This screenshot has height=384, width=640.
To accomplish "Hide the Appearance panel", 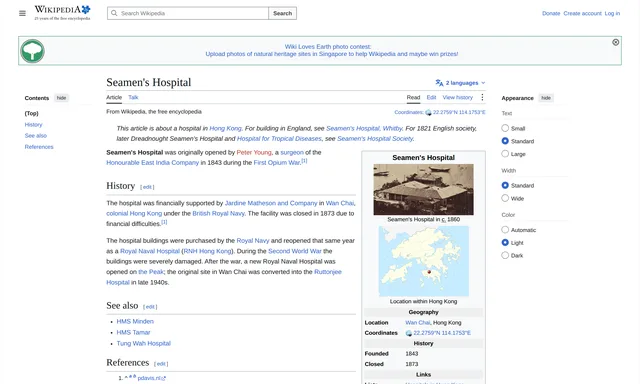I will pyautogui.click(x=546, y=98).
